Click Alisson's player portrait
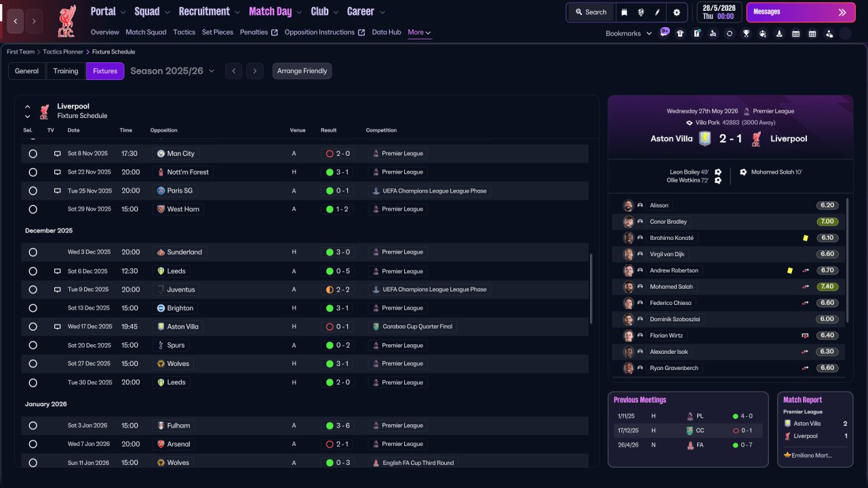868x488 pixels. tap(628, 205)
